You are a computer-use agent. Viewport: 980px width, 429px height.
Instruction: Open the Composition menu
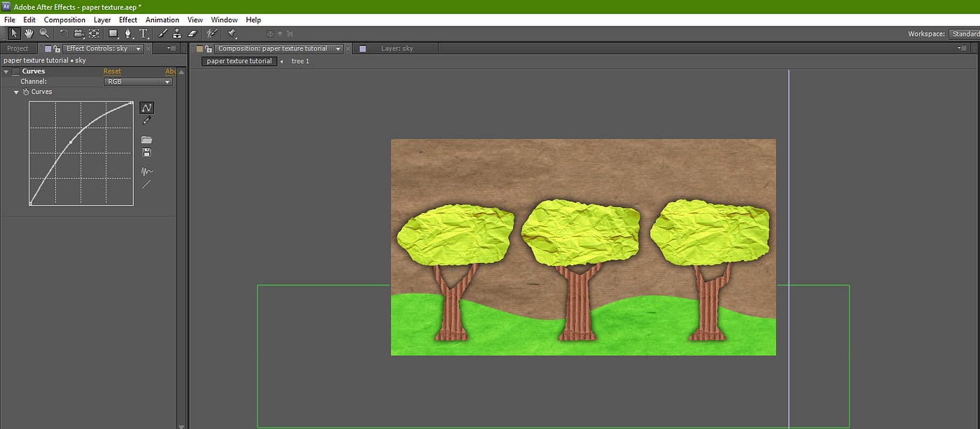point(64,20)
